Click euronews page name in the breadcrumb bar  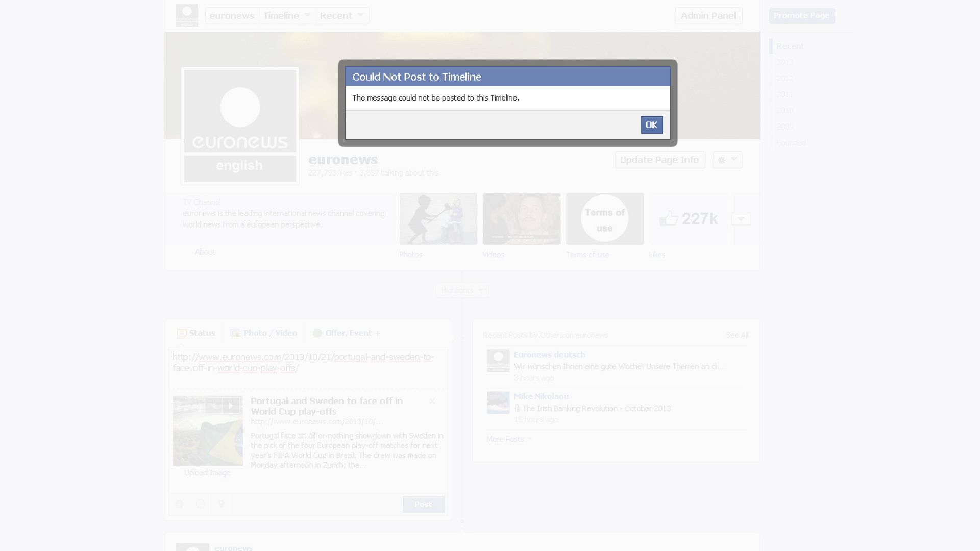tap(232, 15)
